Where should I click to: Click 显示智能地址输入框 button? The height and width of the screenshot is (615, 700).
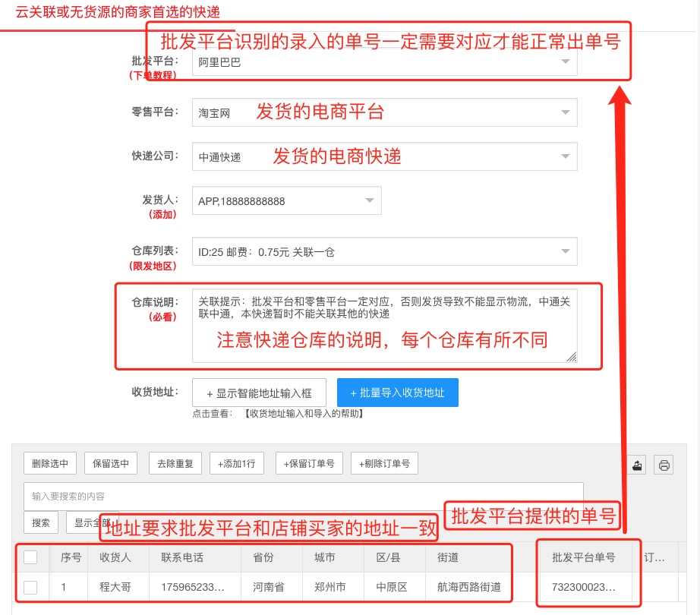pos(259,393)
